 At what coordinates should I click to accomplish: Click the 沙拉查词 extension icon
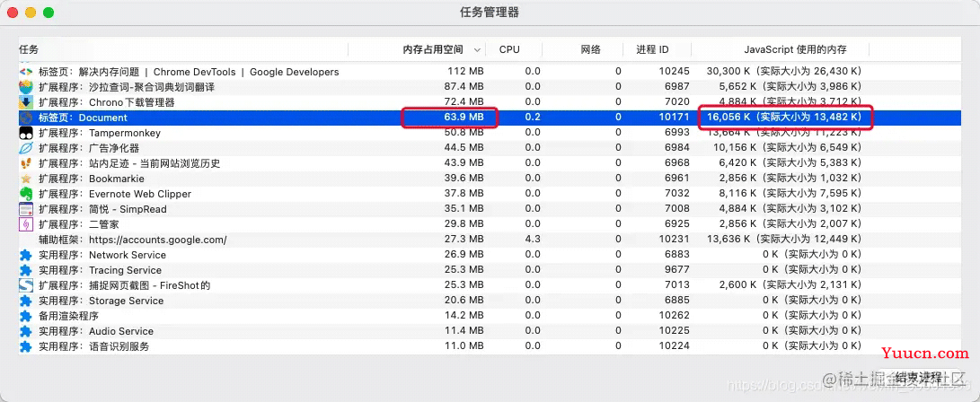tap(26, 87)
